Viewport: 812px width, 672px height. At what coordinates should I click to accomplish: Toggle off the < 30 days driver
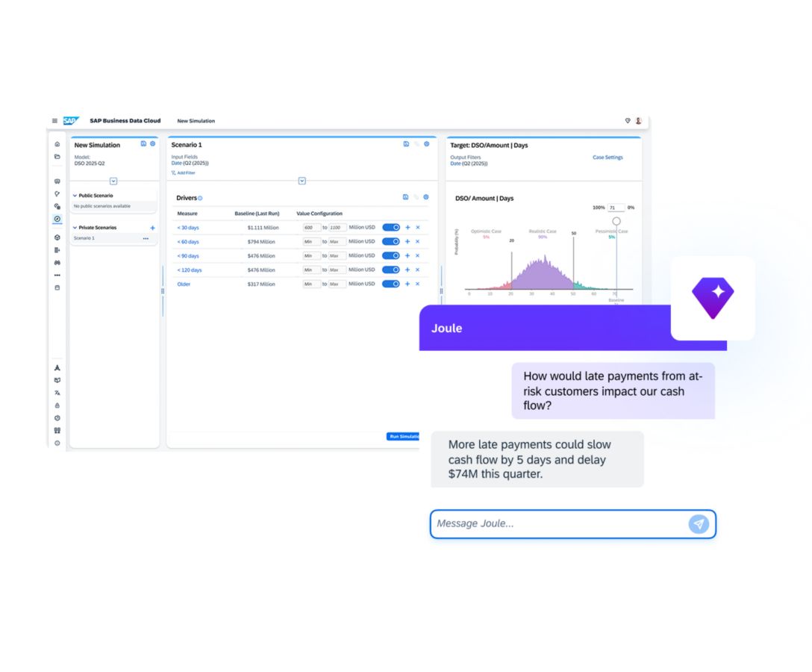click(x=391, y=228)
